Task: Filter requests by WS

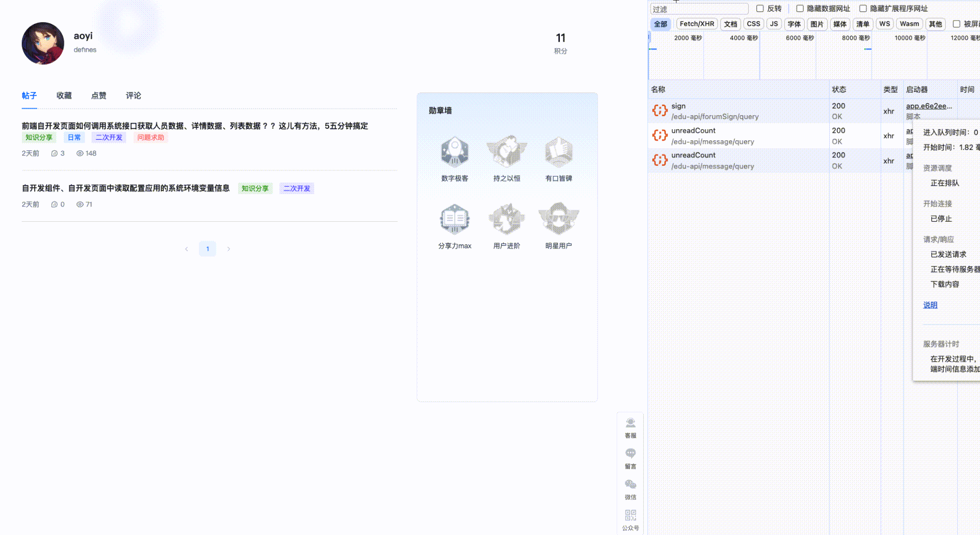Action: coord(885,24)
